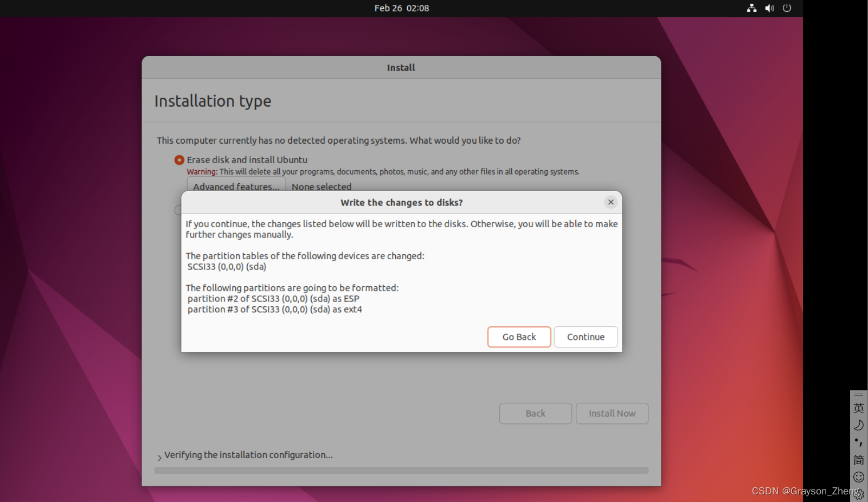Expand the Verifying installation configuration details
Screen dimensions: 868x502
tap(159, 457)
